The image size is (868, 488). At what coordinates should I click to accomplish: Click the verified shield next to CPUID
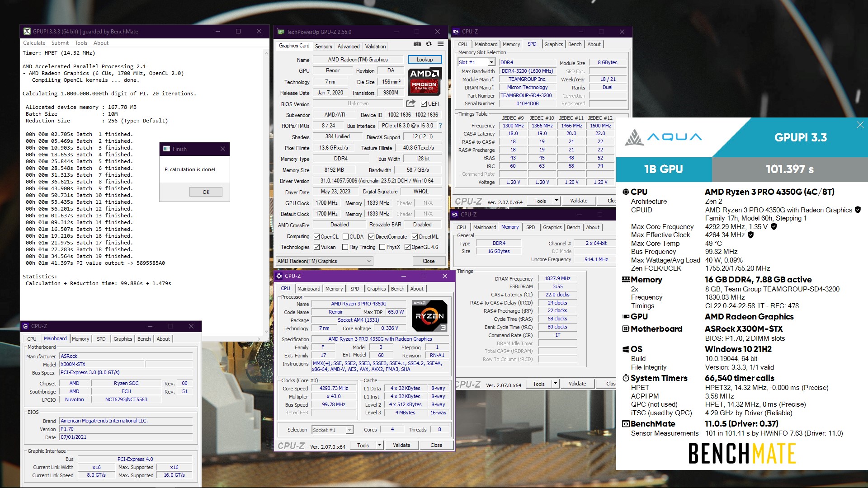point(858,210)
